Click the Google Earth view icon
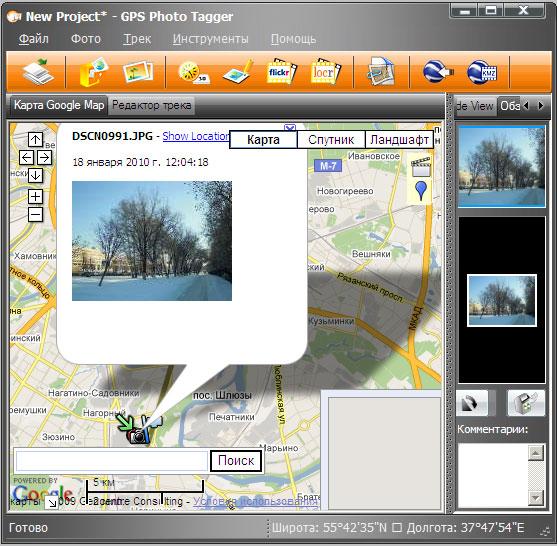 click(438, 71)
